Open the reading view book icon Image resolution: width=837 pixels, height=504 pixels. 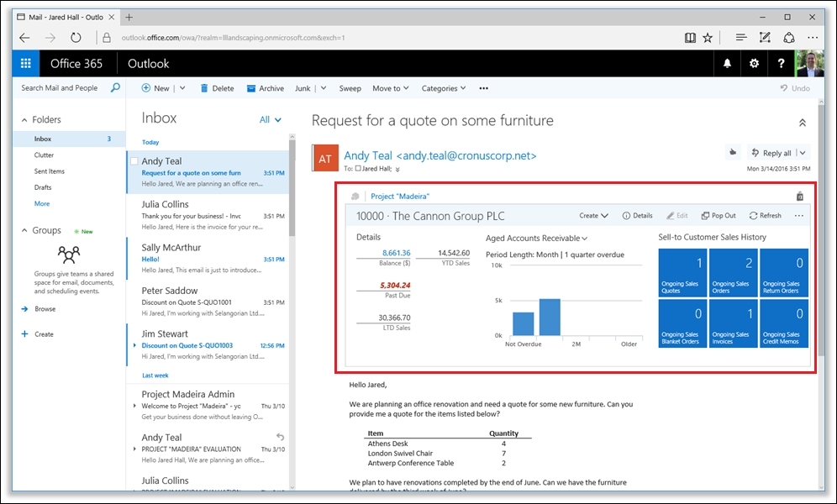[x=690, y=37]
